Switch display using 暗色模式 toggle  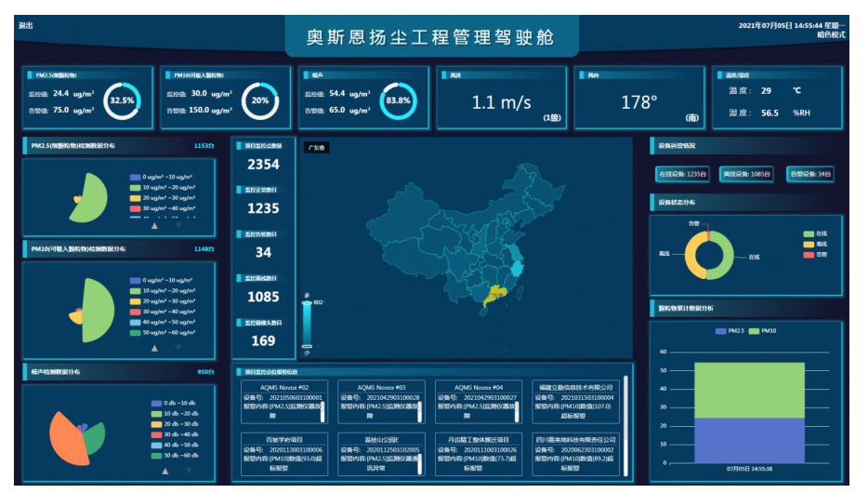pyautogui.click(x=831, y=34)
